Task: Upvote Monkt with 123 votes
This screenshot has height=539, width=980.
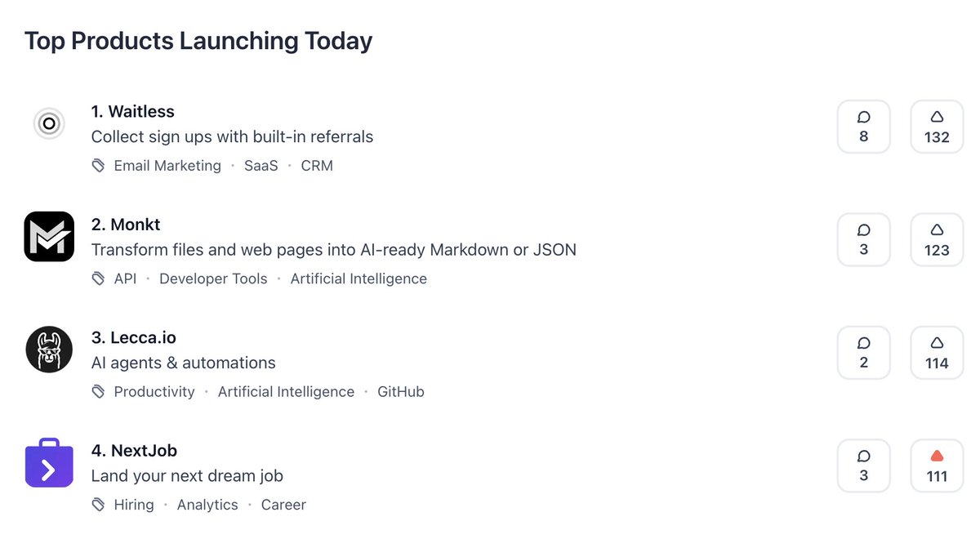Action: point(937,240)
